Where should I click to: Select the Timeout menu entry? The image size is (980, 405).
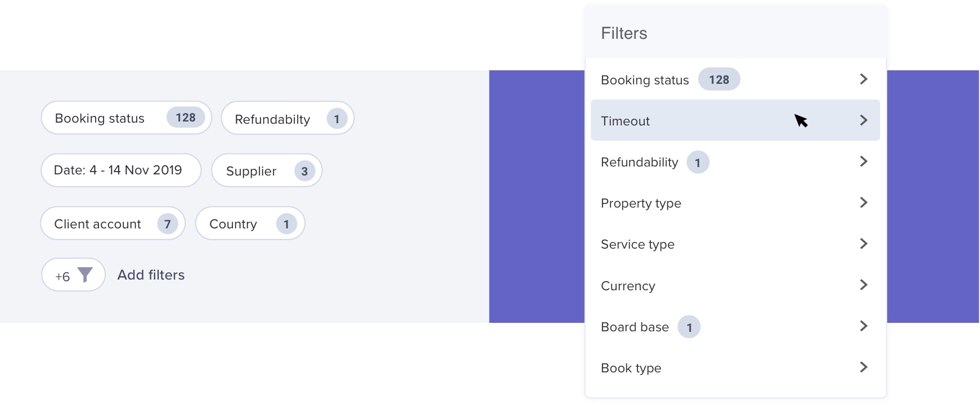pyautogui.click(x=626, y=121)
